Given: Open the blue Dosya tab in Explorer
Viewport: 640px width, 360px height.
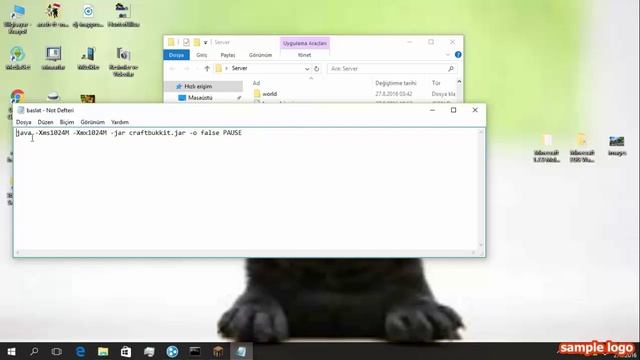Looking at the screenshot, I should coord(176,55).
